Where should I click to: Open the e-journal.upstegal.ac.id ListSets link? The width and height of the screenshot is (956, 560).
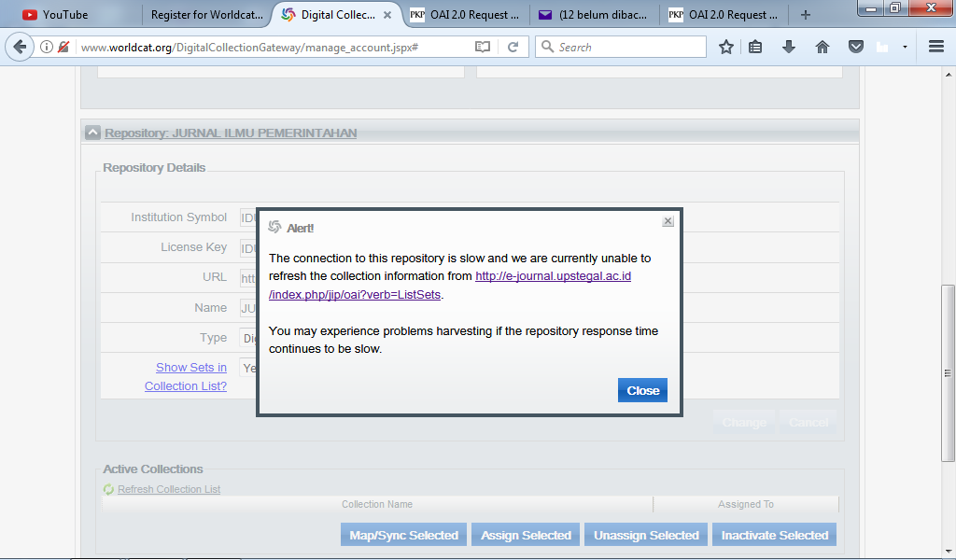[x=553, y=276]
